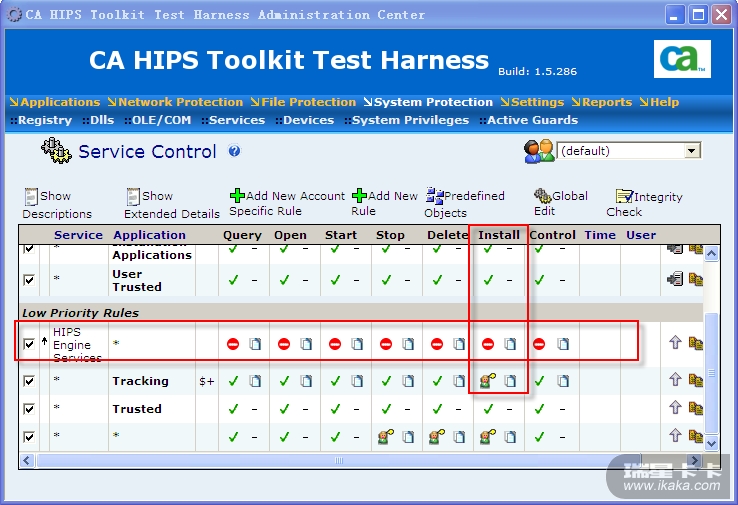Click green plus of Add New Account Specific Rule
The image size is (738, 505).
tap(237, 195)
